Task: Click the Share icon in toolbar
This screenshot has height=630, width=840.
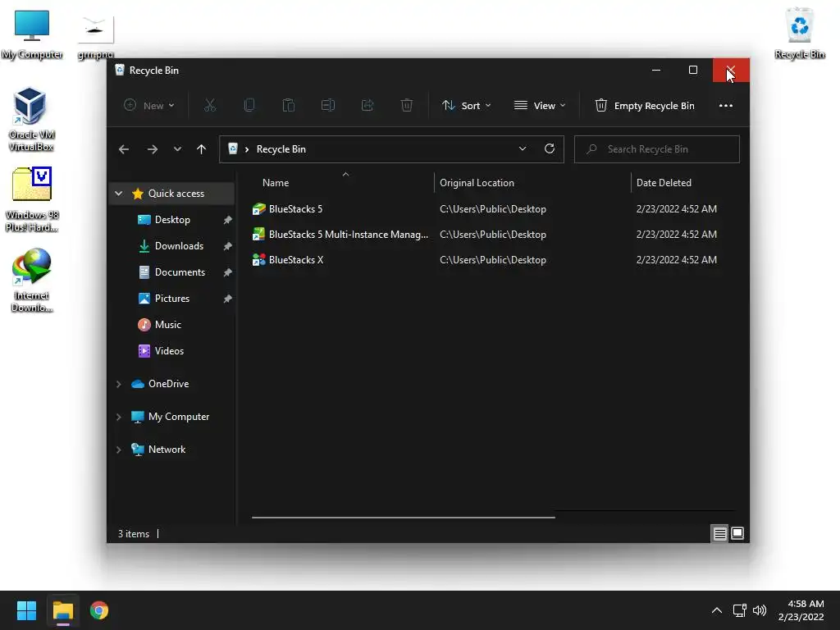Action: (367, 106)
